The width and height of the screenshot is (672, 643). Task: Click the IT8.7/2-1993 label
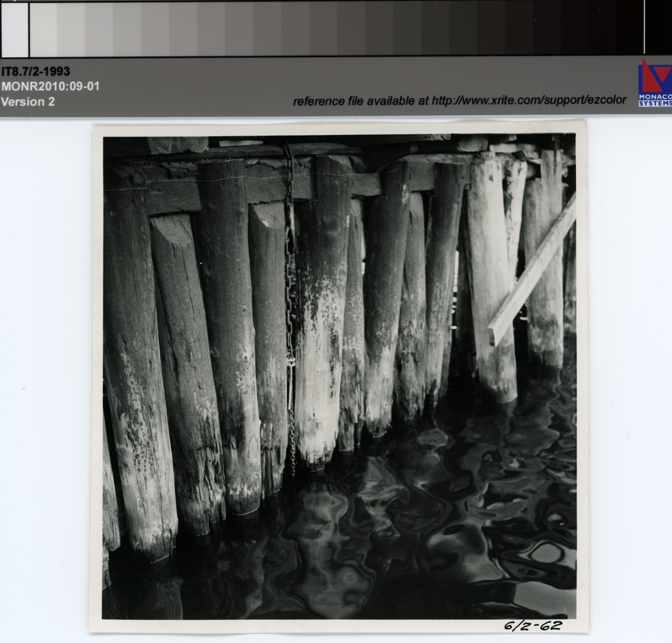tap(36, 72)
